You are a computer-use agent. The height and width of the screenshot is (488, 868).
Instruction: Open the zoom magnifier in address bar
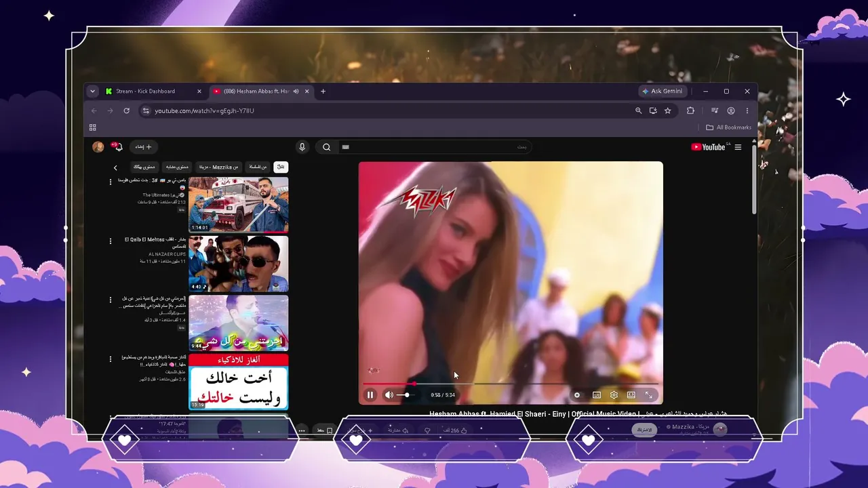click(x=638, y=110)
